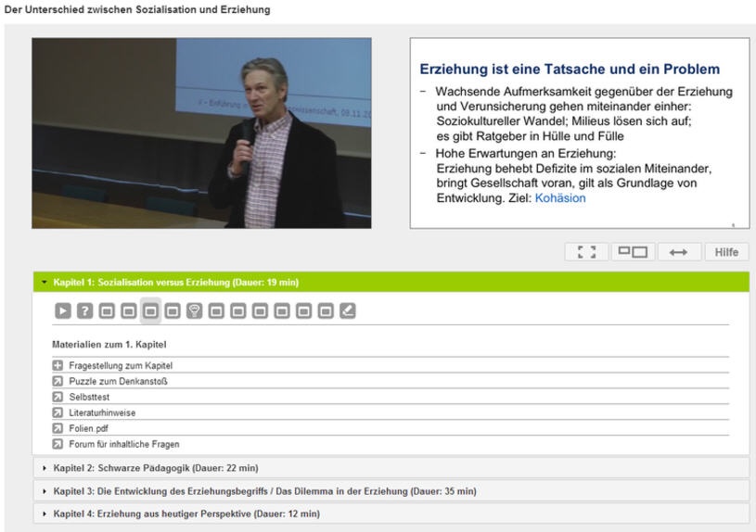Click the 'Materialien zum 1. Kapitel' heading
The image size is (756, 532).
coord(109,345)
